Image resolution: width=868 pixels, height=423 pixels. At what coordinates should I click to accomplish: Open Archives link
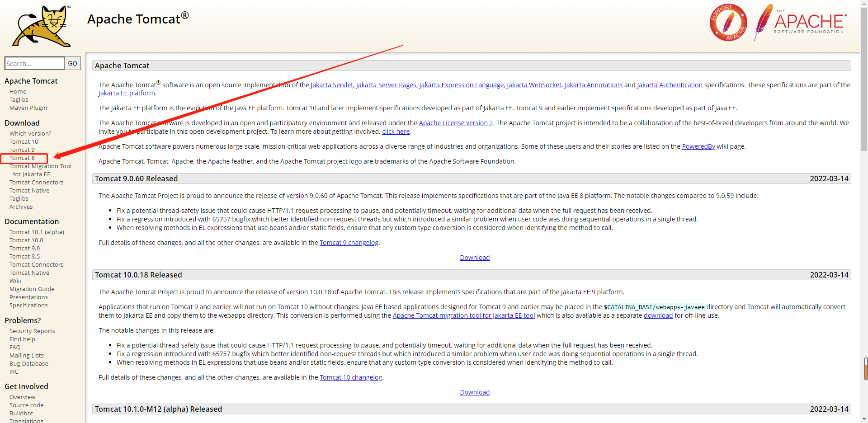pos(21,207)
